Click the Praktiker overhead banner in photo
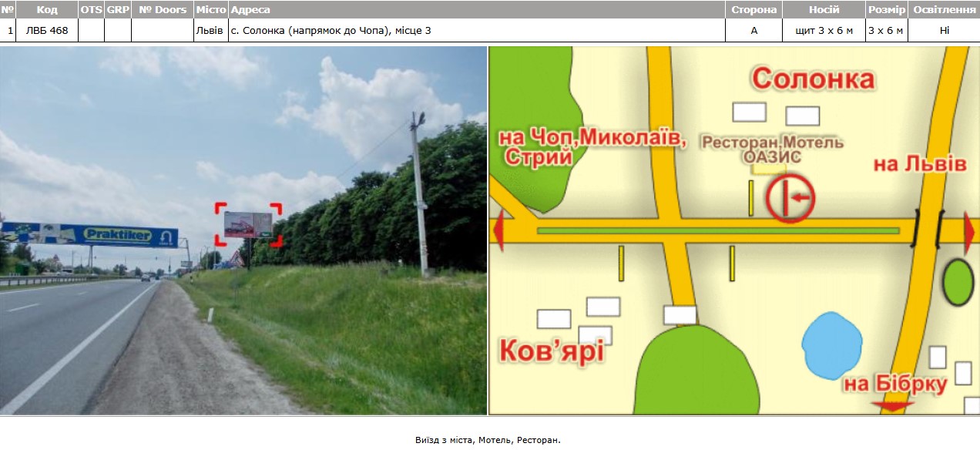 (x=91, y=234)
